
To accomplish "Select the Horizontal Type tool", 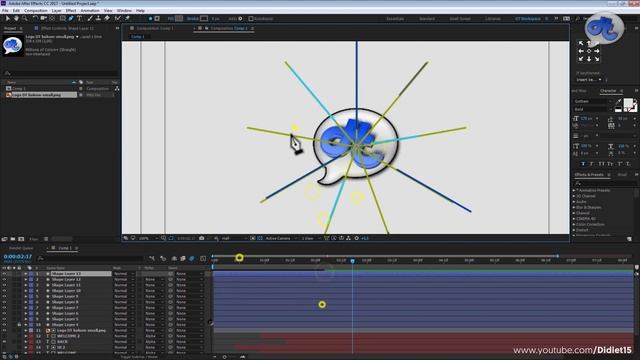I will (x=80, y=18).
